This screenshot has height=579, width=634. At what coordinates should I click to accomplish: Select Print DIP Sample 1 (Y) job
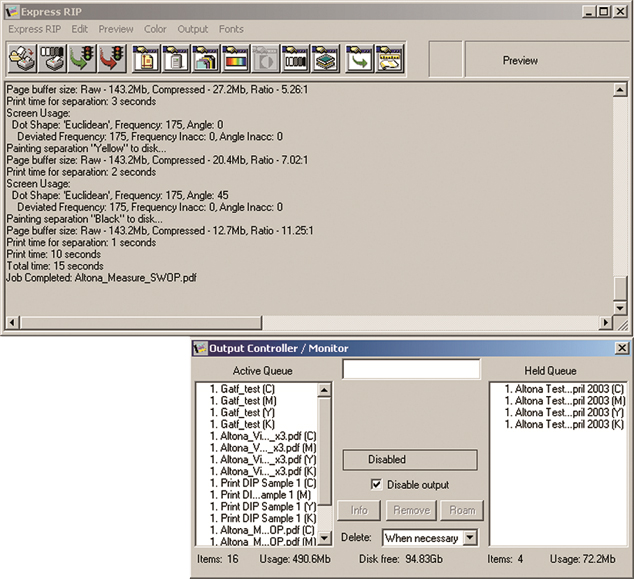pos(251,507)
